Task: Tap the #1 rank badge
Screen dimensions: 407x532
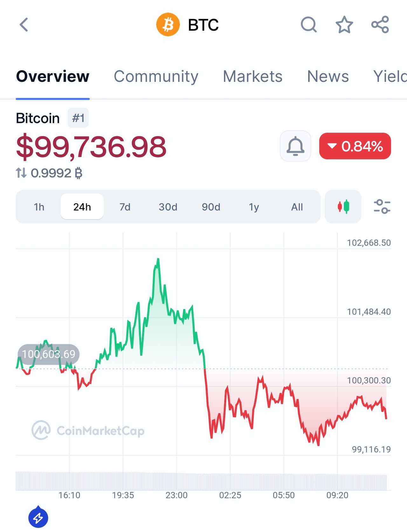Action: tap(78, 118)
